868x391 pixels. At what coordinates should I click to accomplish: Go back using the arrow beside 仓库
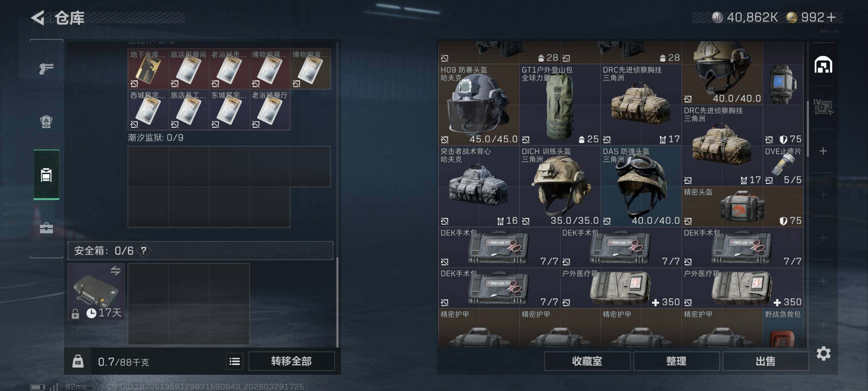[38, 18]
